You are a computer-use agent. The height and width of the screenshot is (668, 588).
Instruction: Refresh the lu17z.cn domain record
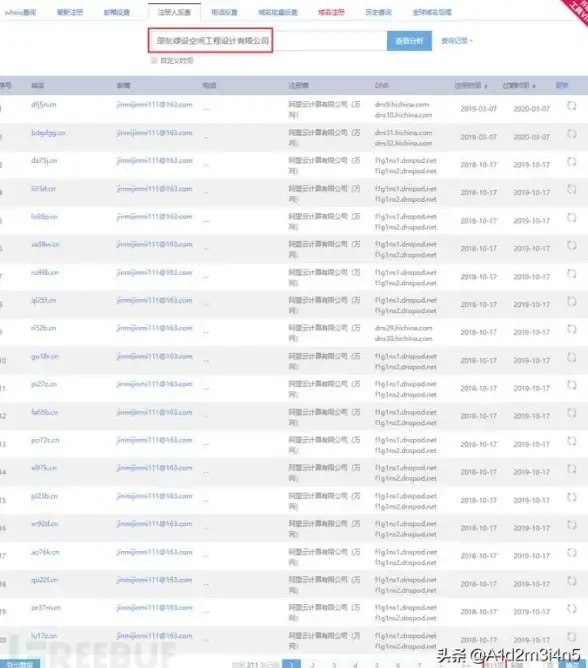point(571,637)
